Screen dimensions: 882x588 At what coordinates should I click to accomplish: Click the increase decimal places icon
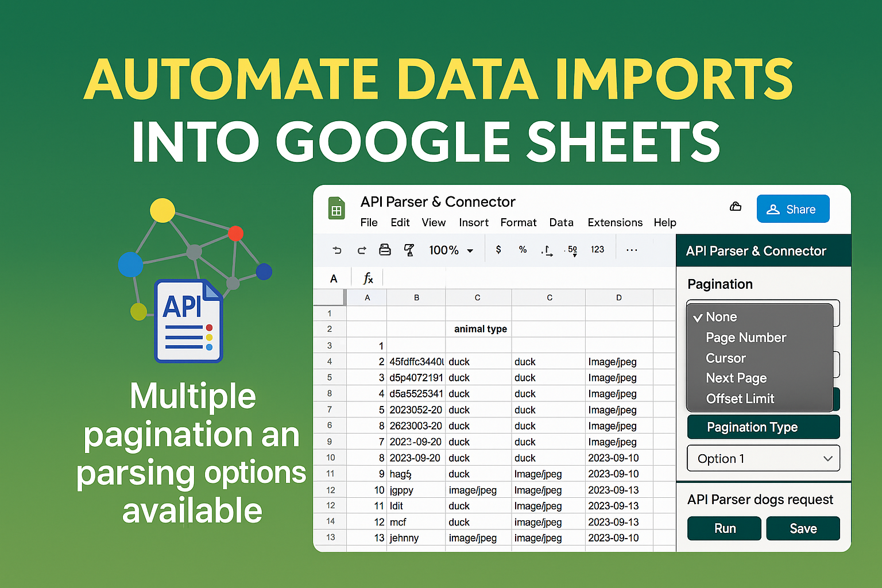click(572, 250)
